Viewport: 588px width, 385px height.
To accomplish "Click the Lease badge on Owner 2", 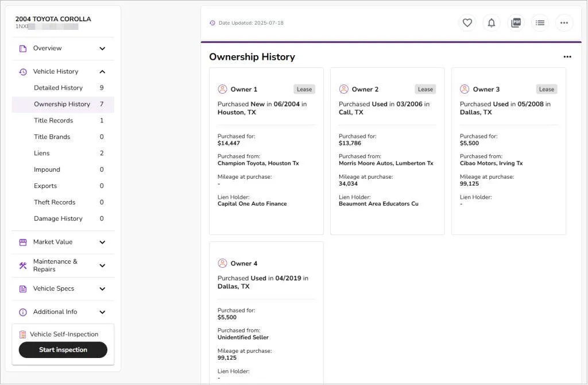I will tap(425, 89).
